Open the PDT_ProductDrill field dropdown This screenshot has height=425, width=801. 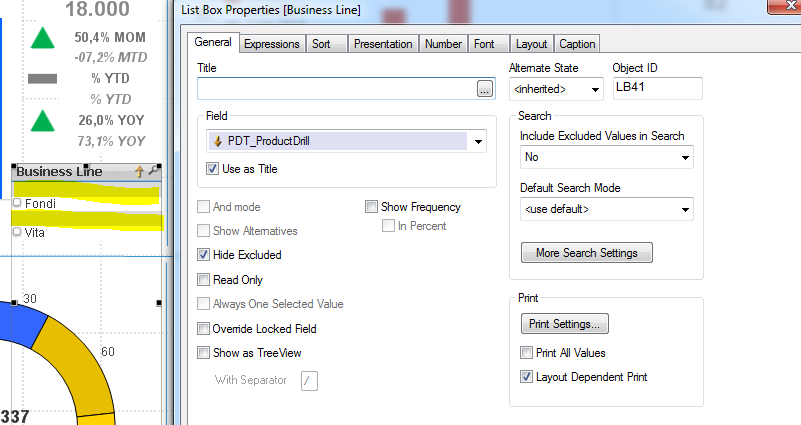pyautogui.click(x=478, y=142)
